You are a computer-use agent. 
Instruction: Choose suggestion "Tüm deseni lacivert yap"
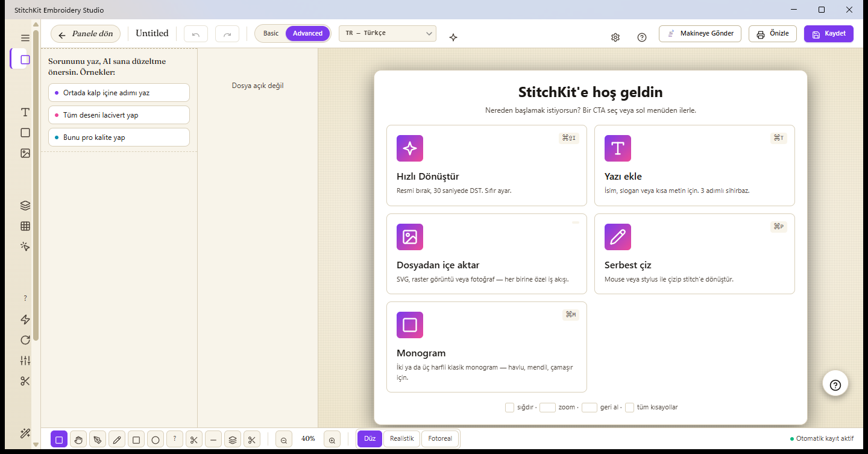tap(119, 115)
